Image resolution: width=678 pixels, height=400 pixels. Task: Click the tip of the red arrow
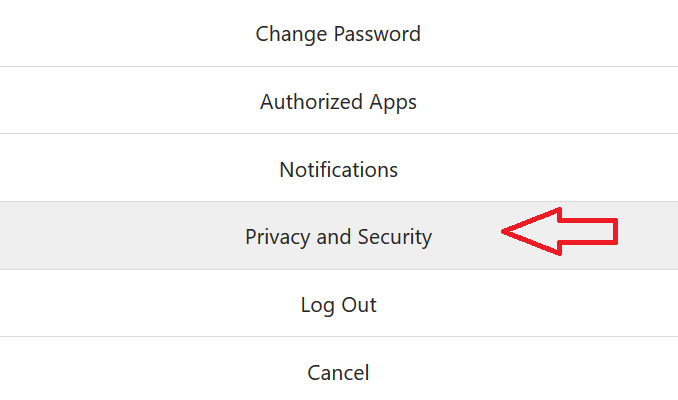pyautogui.click(x=505, y=232)
